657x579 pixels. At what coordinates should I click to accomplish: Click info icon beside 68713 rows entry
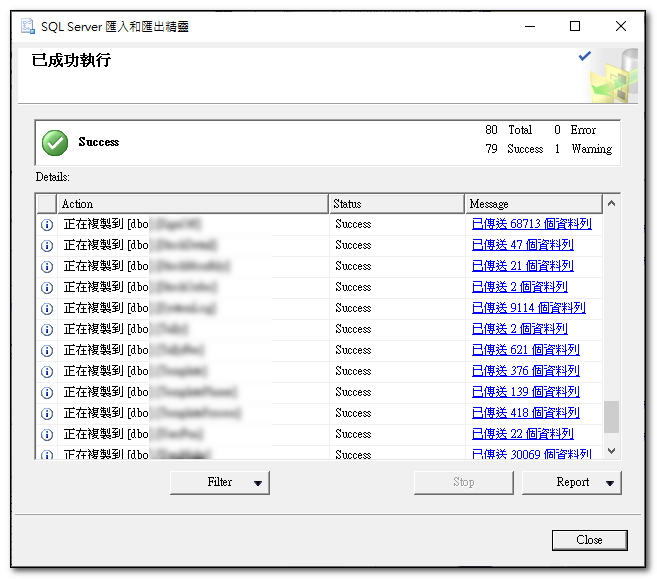tap(46, 225)
